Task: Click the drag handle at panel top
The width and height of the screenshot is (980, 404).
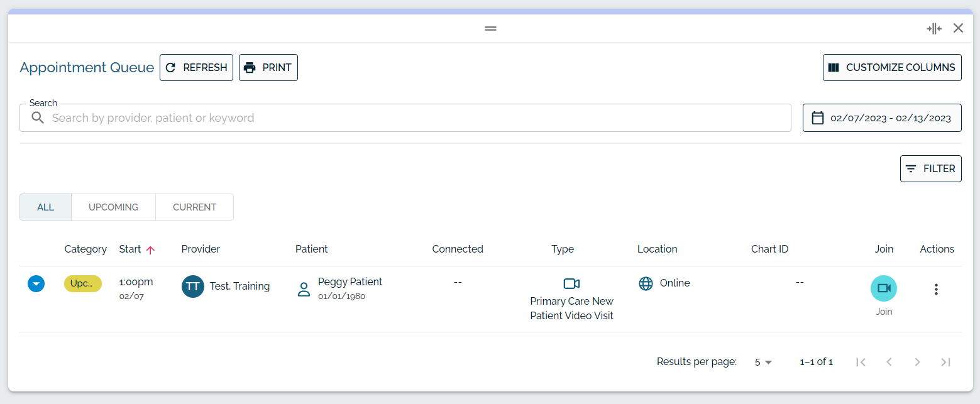Action: click(491, 28)
